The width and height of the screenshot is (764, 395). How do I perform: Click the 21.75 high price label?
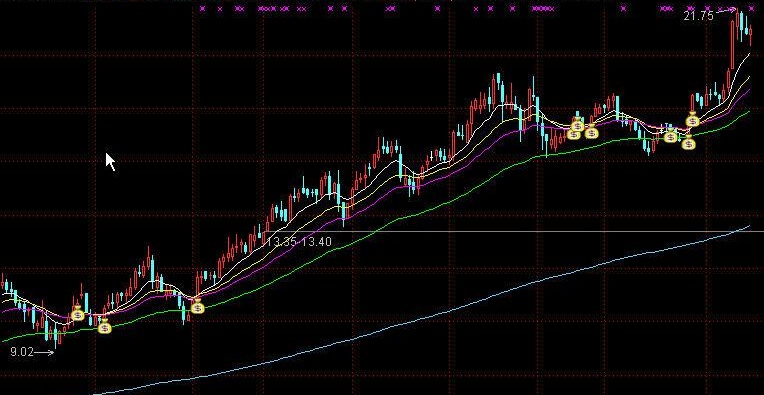click(x=698, y=16)
